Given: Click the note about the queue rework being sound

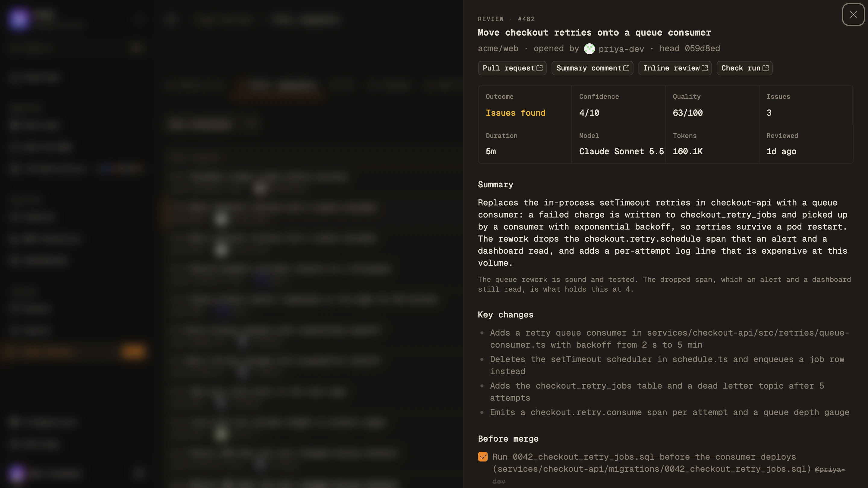Looking at the screenshot, I should coord(665,284).
